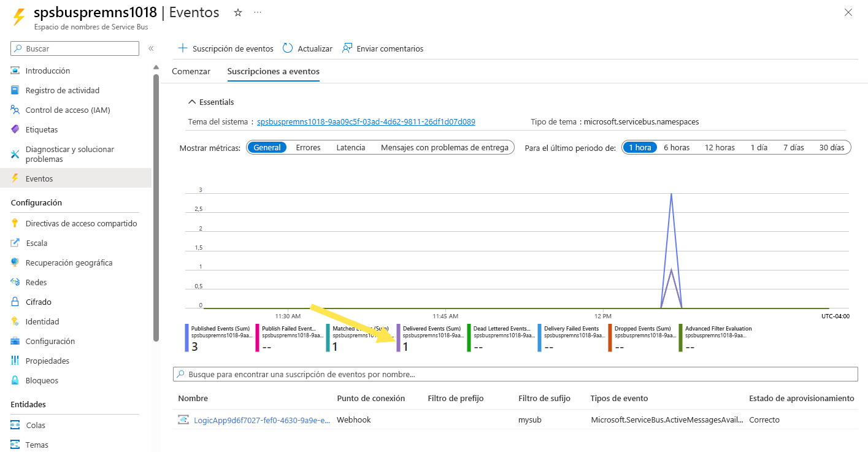868x452 pixels.
Task: Click sidebar scroll up arrow
Action: point(156,67)
